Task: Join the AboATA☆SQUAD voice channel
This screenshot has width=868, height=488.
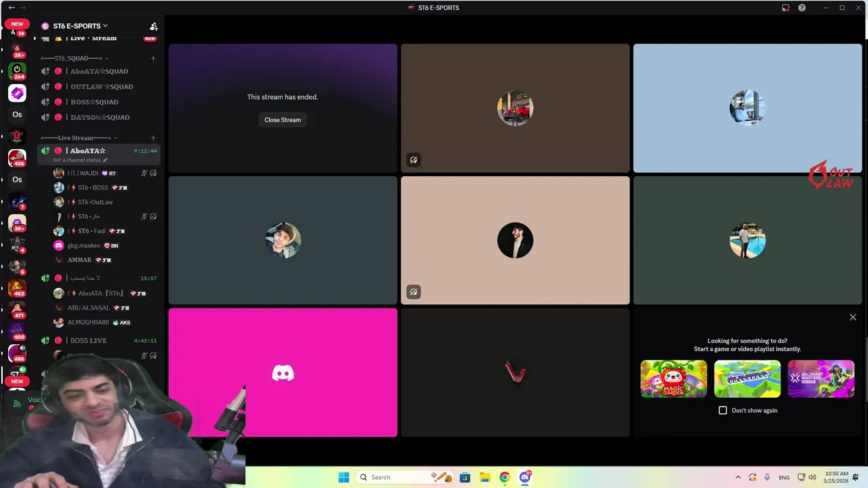Action: point(99,71)
